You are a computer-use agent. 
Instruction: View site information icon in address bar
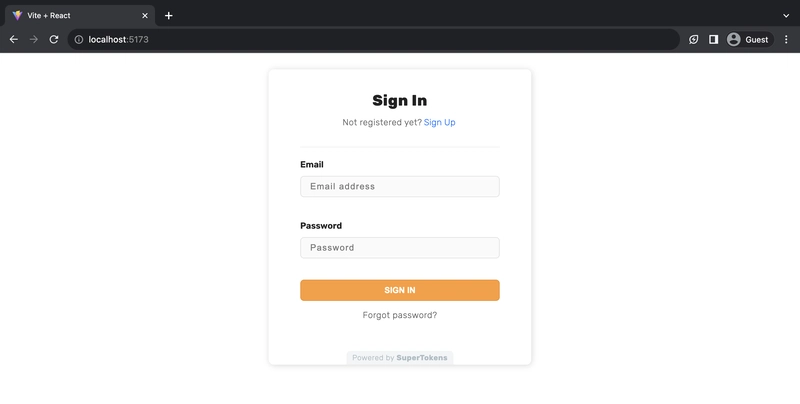tap(79, 39)
